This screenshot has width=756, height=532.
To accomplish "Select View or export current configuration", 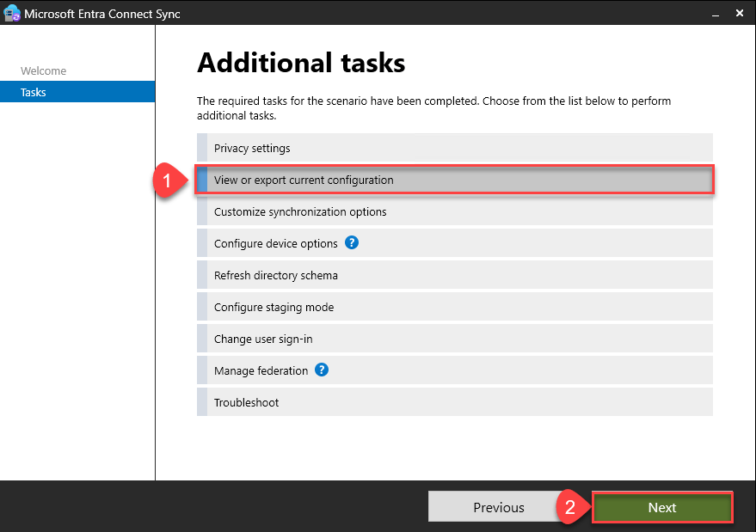I will coord(304,180).
